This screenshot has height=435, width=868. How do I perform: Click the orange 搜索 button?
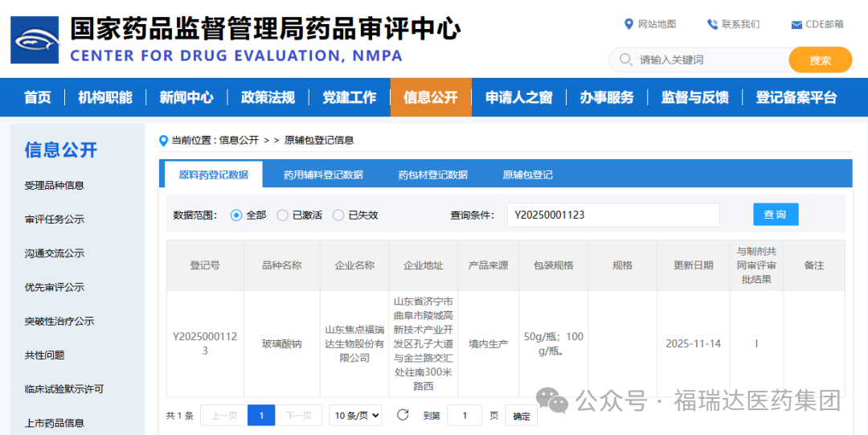click(821, 60)
